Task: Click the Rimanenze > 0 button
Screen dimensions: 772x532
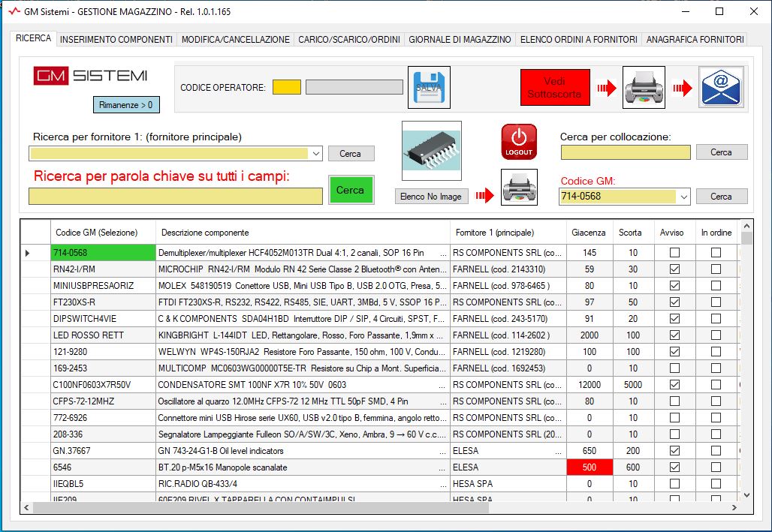Action: pos(126,105)
